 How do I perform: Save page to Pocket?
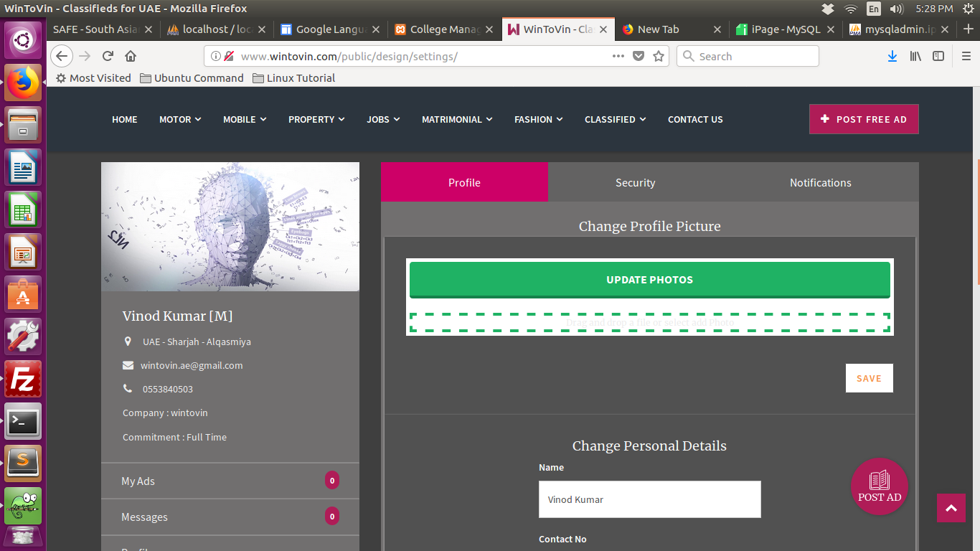point(639,56)
